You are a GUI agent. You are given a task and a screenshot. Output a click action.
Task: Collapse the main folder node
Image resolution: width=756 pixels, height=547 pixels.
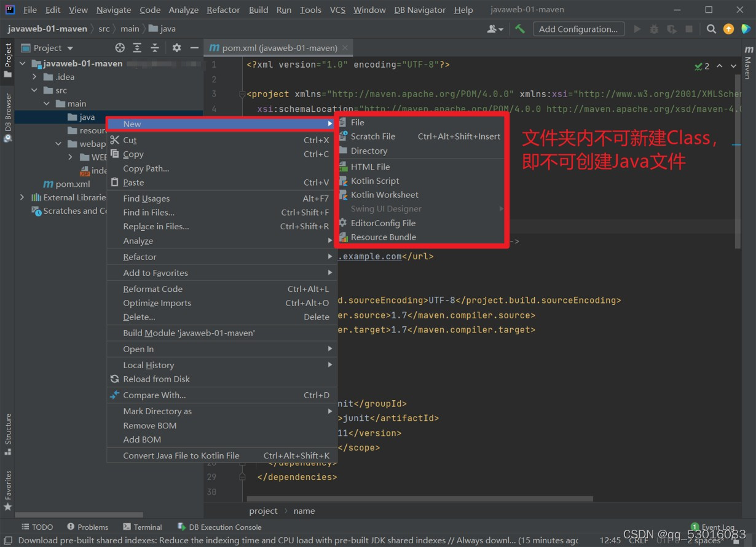coord(46,104)
